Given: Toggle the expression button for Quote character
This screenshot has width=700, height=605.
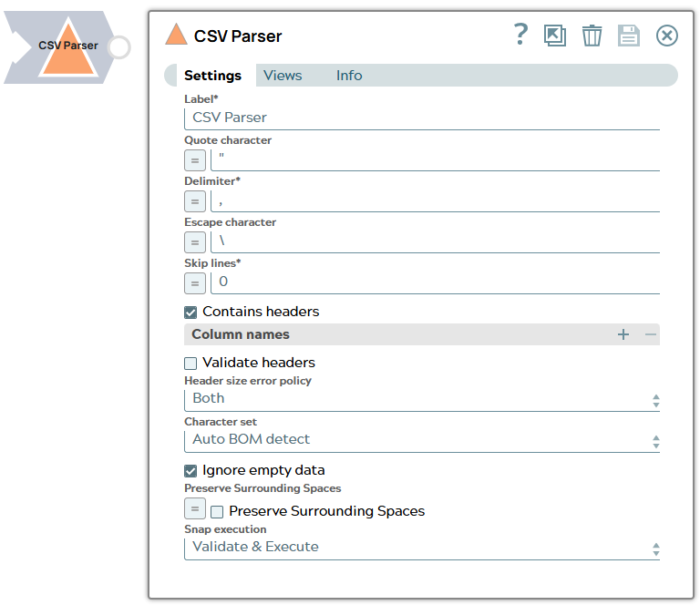Looking at the screenshot, I should (195, 160).
